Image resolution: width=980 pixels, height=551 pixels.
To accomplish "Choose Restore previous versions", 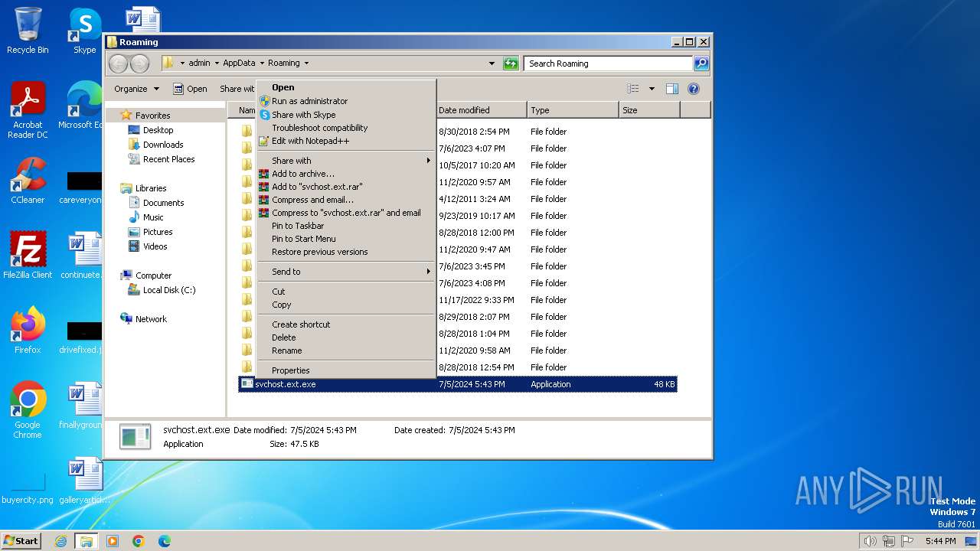I will pos(346,252).
